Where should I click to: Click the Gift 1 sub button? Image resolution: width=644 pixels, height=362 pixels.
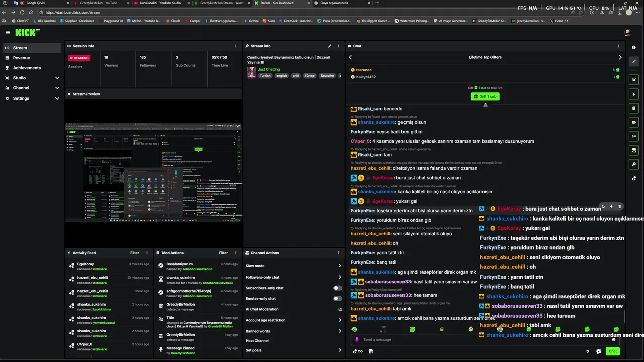click(485, 96)
